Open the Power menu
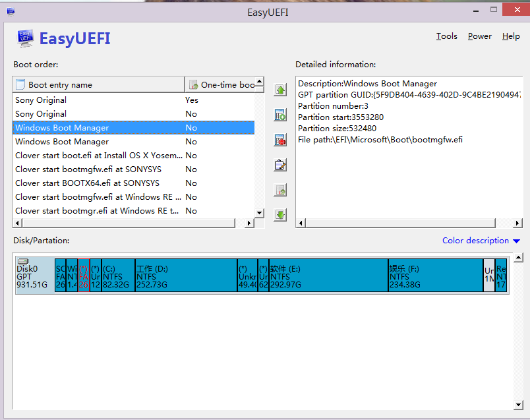Image resolution: width=530 pixels, height=420 pixels. coord(480,36)
